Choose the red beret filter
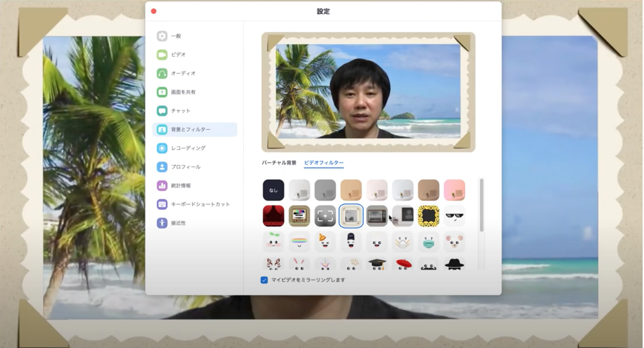 click(x=403, y=264)
